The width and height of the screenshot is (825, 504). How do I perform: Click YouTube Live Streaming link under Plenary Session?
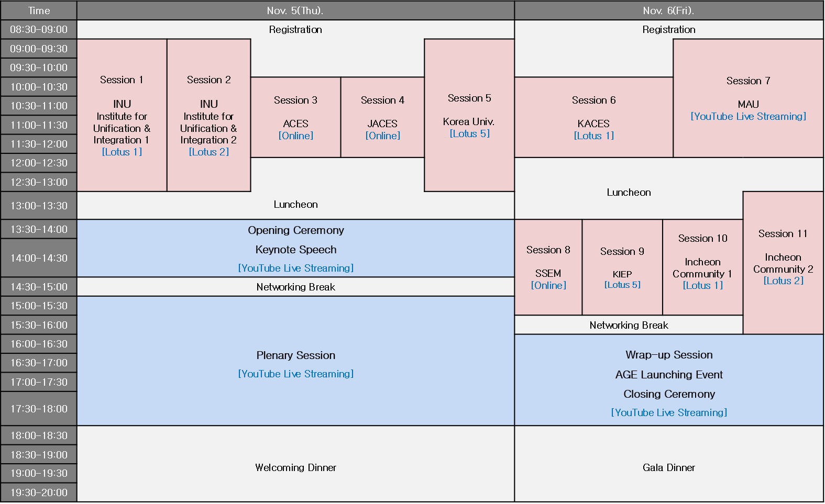(296, 374)
